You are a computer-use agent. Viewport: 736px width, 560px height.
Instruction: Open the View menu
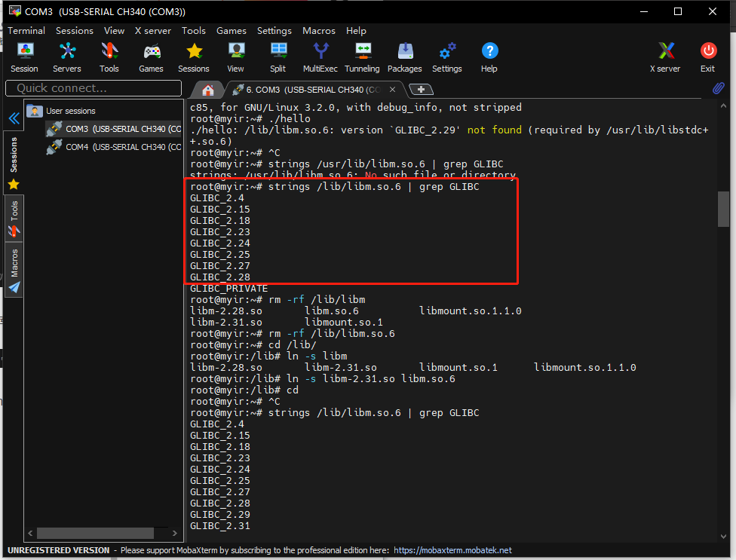point(114,30)
